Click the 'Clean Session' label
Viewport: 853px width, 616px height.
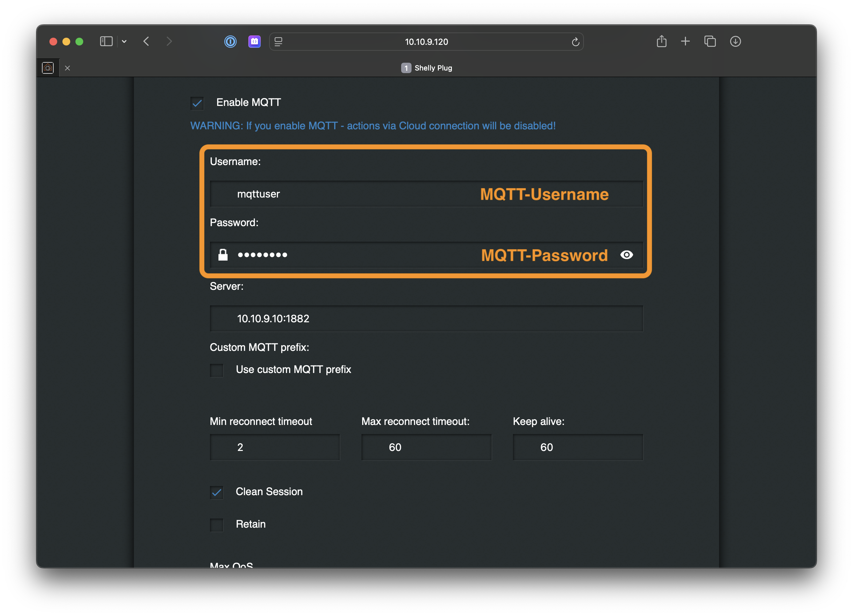[269, 492]
